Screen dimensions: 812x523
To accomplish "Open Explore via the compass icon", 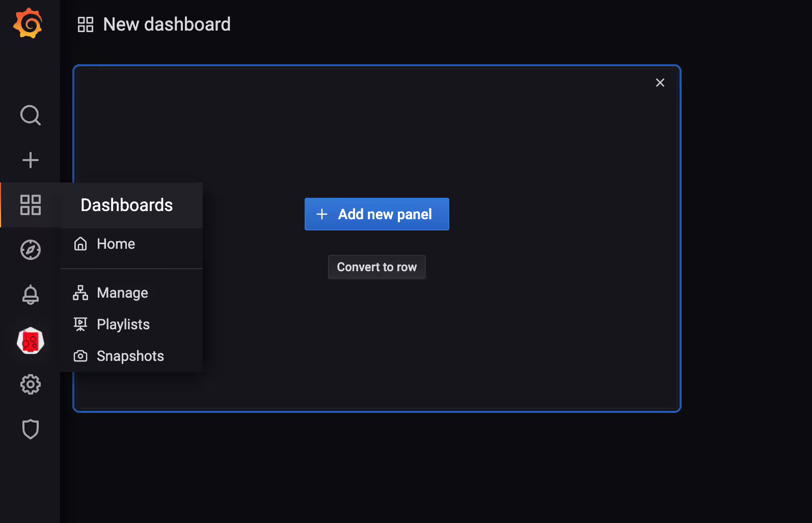I will tap(31, 250).
